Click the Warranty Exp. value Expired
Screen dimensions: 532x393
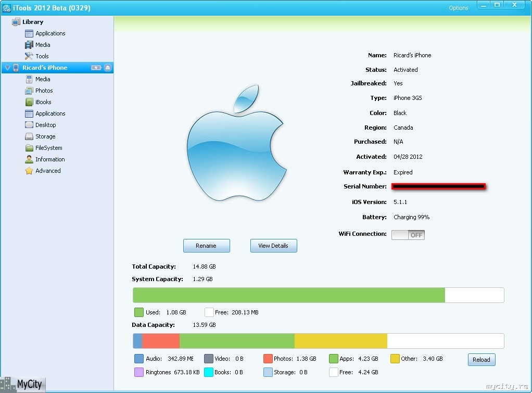coord(403,172)
